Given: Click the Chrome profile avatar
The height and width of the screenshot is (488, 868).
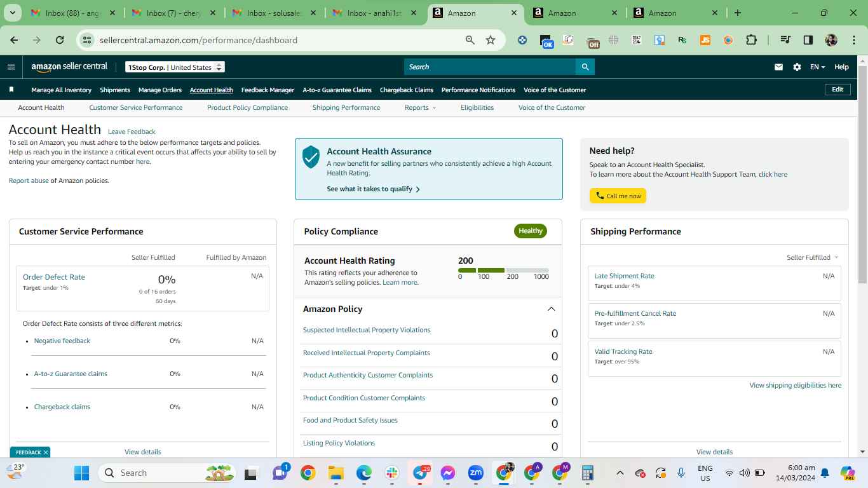Looking at the screenshot, I should tap(831, 40).
